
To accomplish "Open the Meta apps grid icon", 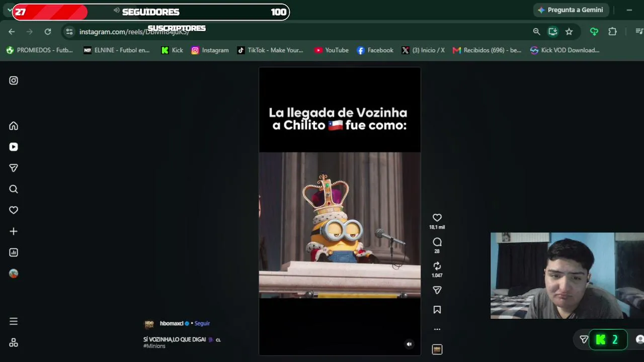I will tap(14, 342).
